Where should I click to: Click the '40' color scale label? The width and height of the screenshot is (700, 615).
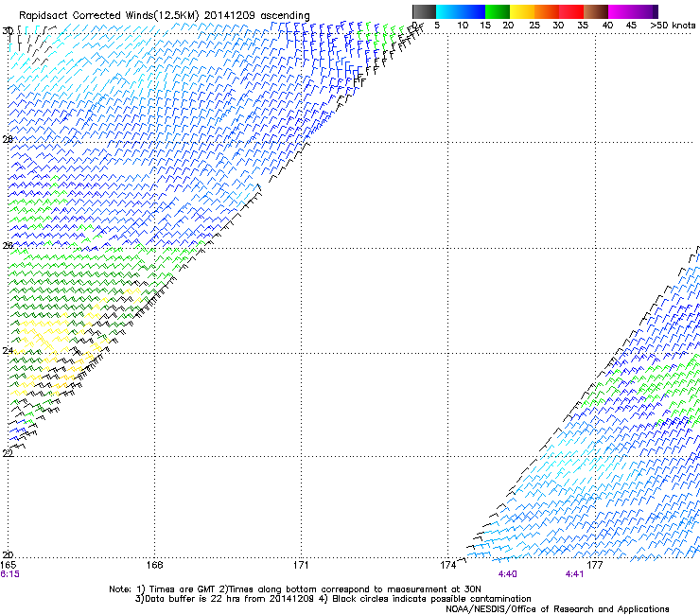[607, 26]
